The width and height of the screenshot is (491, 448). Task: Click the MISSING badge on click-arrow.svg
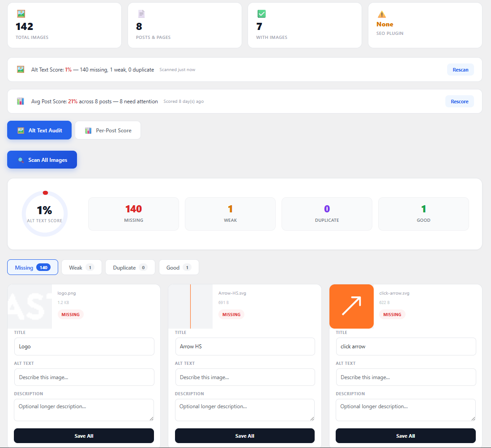pyautogui.click(x=392, y=314)
